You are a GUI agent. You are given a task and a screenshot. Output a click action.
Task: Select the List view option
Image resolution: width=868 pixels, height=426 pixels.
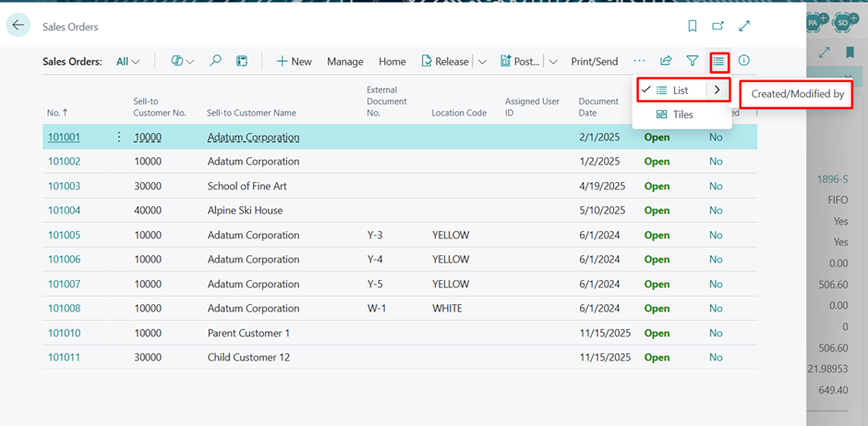coord(672,91)
